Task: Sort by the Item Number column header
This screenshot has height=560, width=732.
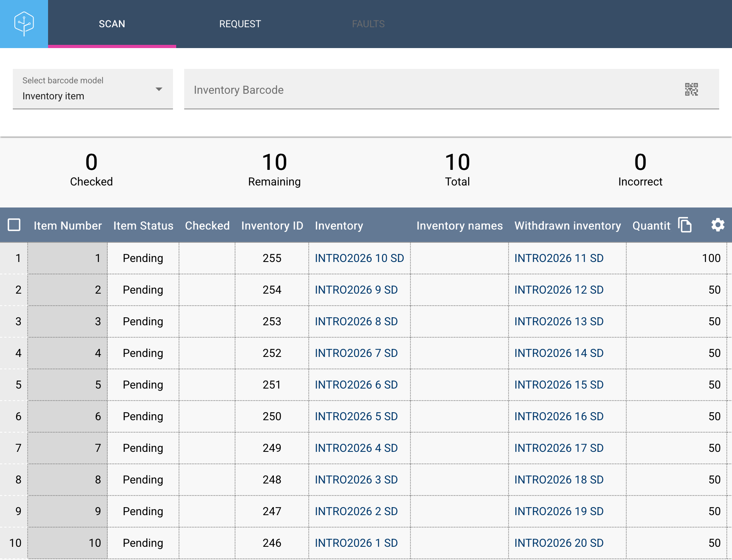Action: pos(68,226)
